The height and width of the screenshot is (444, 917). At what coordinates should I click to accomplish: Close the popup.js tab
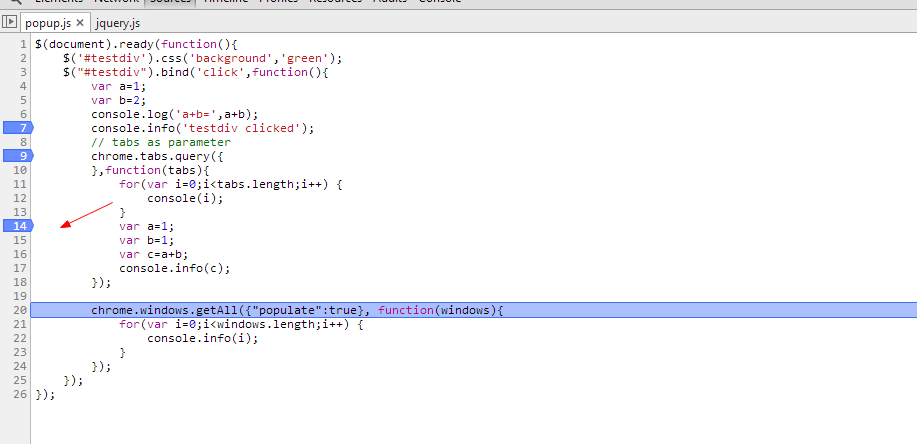tap(80, 23)
